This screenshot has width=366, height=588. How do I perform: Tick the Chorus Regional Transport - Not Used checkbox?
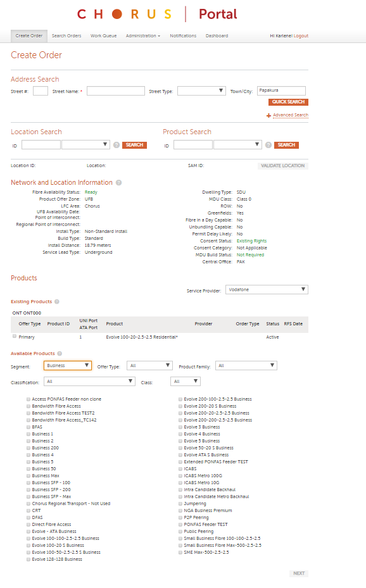point(28,504)
